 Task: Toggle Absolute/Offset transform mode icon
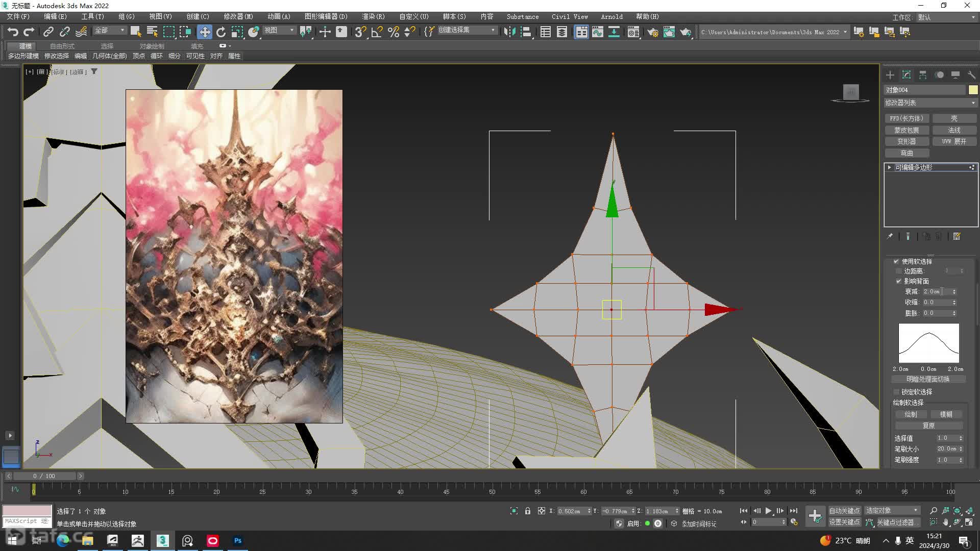(x=542, y=511)
